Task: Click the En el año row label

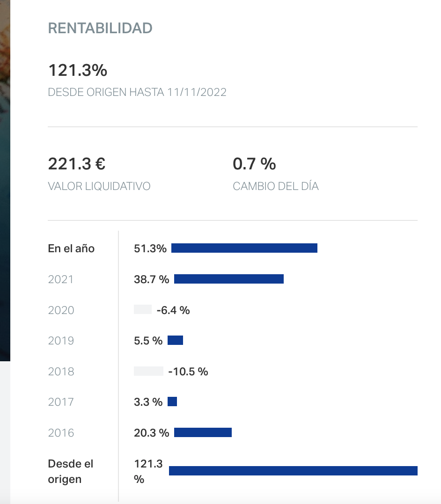Action: coord(71,248)
